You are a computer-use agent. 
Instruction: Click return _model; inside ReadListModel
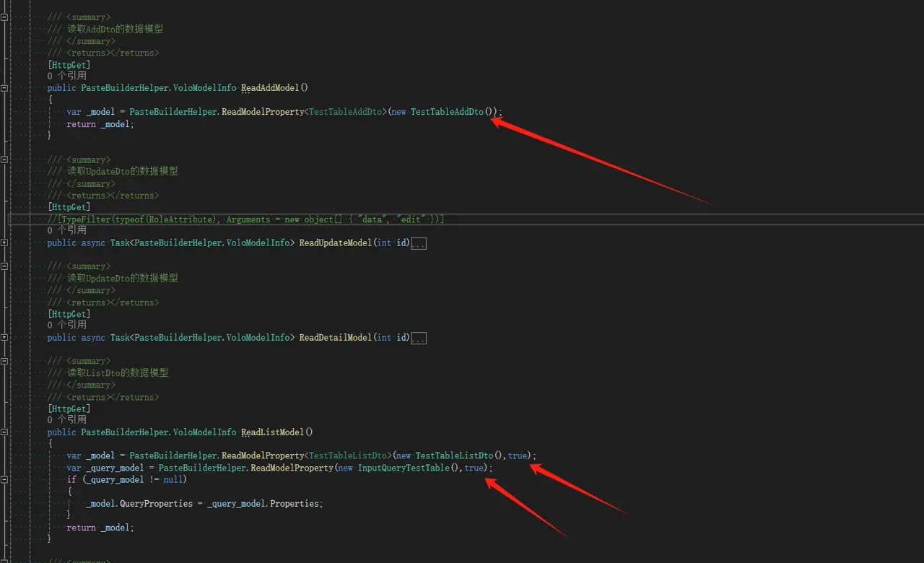click(100, 528)
